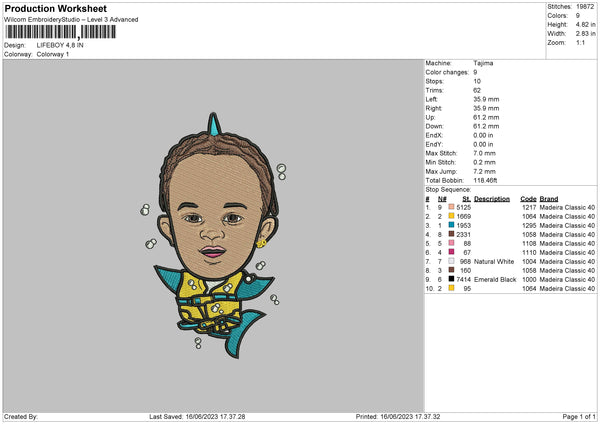600x424 pixels.
Task: Click the 'EndX:' label
Action: 434,135
